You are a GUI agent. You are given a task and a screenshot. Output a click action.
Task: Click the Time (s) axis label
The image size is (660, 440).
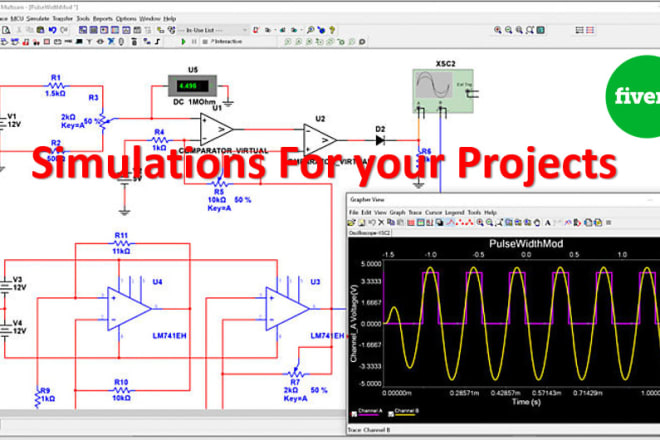[x=526, y=402]
